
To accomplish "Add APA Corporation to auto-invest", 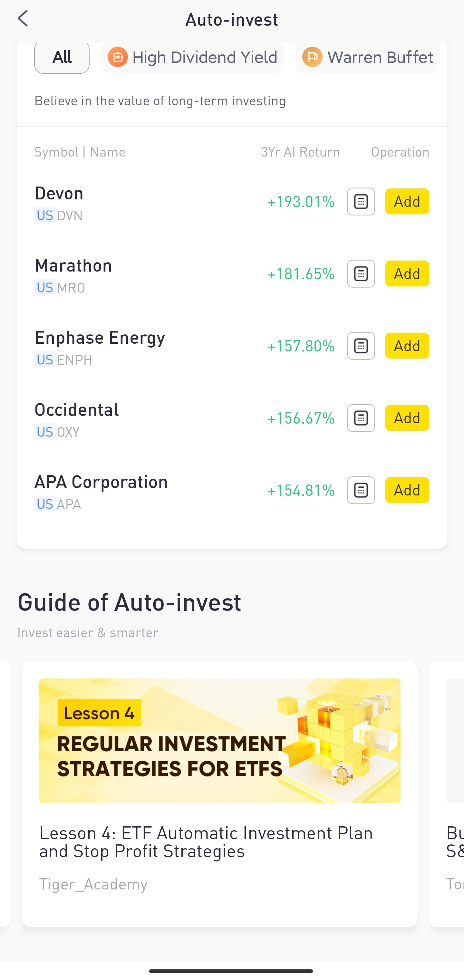I will click(407, 490).
